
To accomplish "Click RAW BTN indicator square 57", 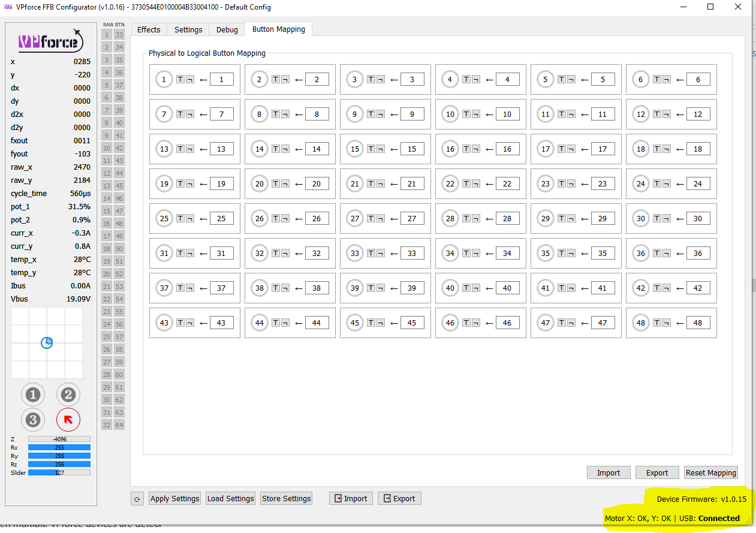I will click(119, 336).
